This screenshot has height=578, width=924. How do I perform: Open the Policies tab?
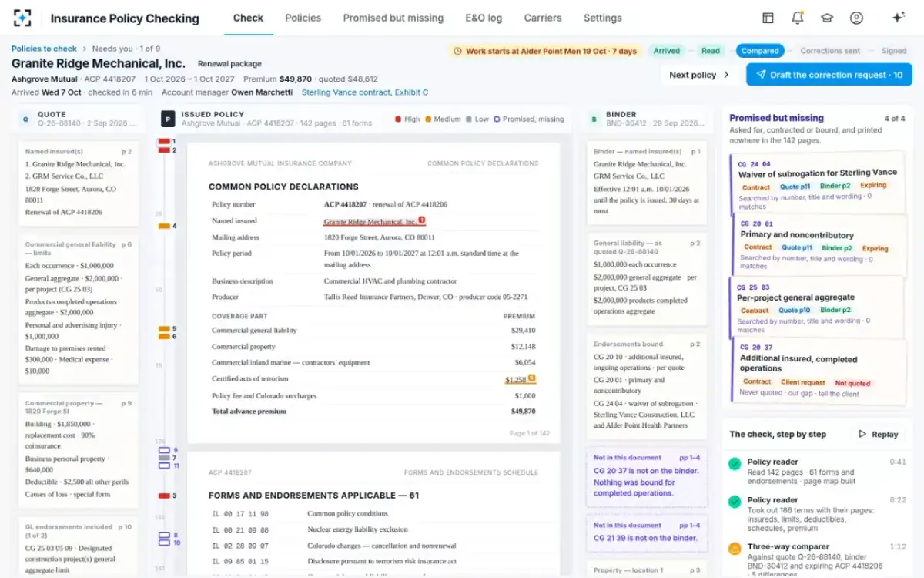pos(303,18)
